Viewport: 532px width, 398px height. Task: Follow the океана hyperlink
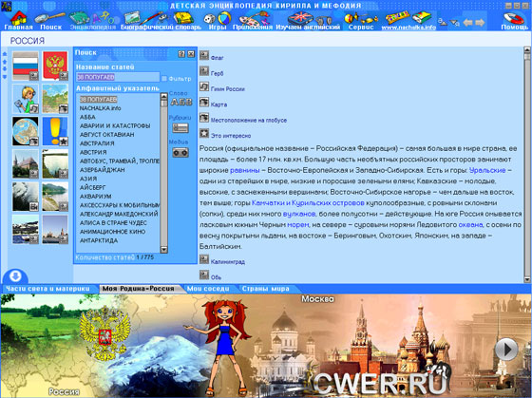[x=470, y=224]
